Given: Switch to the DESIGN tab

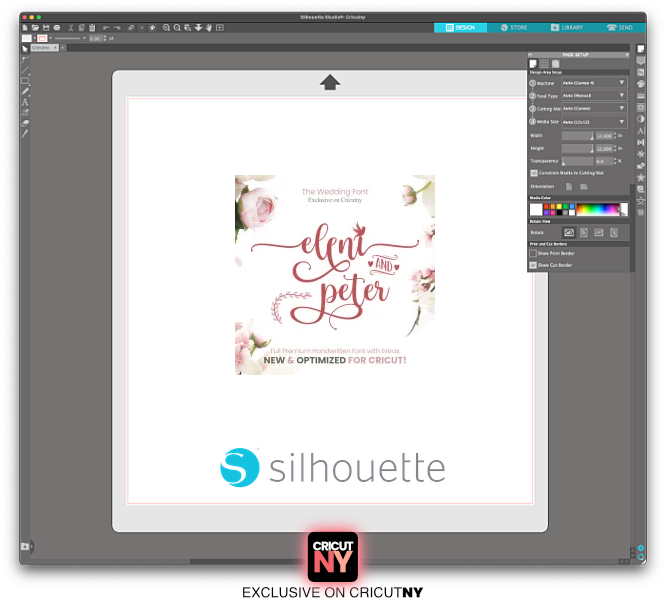Looking at the screenshot, I should tap(460, 28).
